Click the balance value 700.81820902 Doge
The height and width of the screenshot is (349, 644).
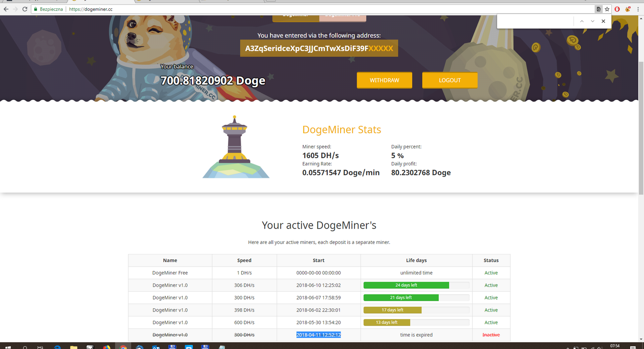(x=213, y=81)
